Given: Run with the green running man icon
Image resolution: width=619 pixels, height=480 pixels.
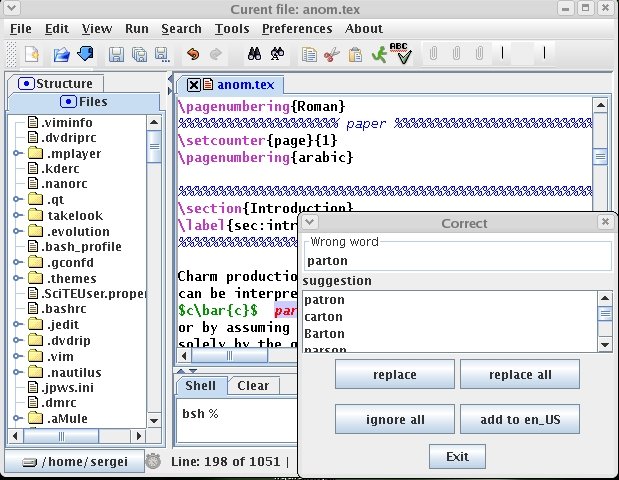Looking at the screenshot, I should (x=379, y=54).
